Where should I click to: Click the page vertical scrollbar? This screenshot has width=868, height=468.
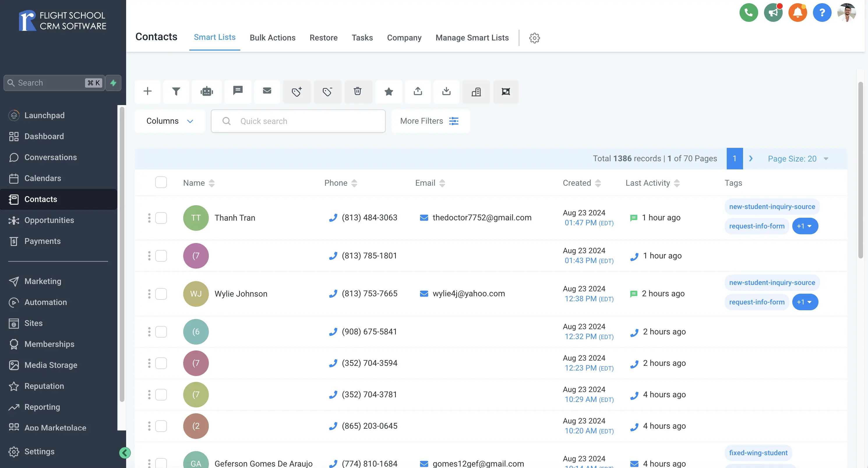pyautogui.click(x=860, y=170)
